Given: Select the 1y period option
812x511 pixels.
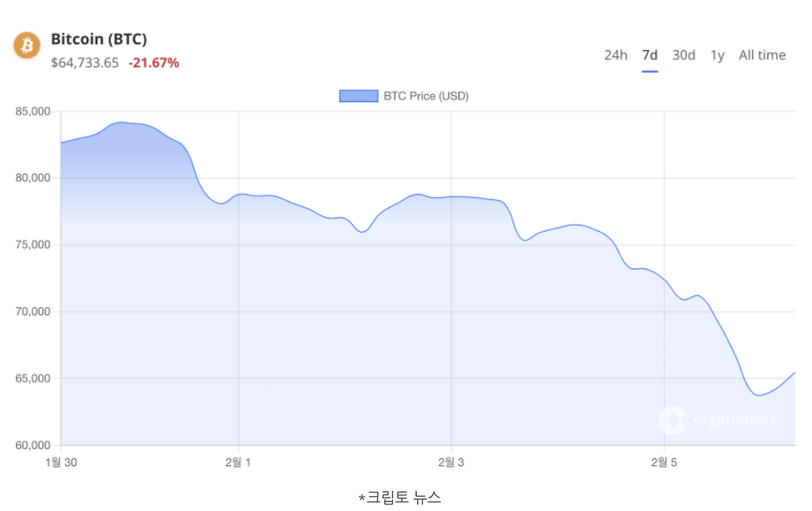Looking at the screenshot, I should click(717, 55).
